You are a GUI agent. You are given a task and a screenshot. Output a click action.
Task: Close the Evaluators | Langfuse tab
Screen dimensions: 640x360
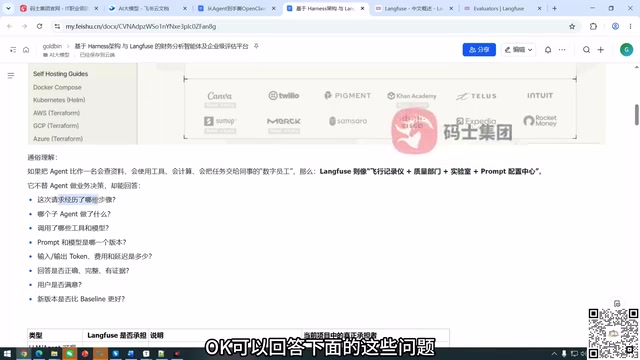pos(539,8)
